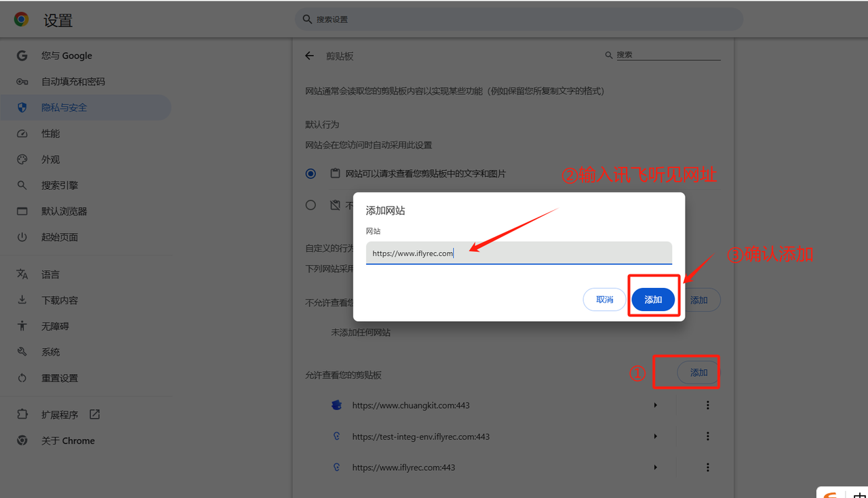Screen dimensions: 868x498
Task: Click the wrench icon for 系统
Action: [22, 352]
